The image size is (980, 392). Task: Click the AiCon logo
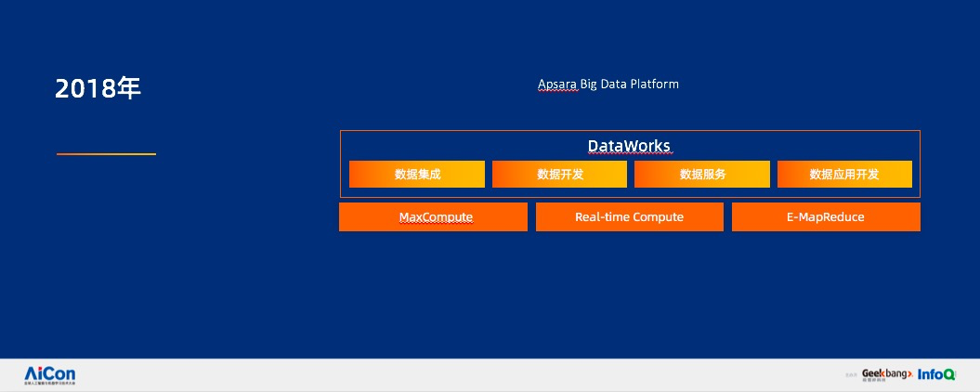tap(50, 375)
